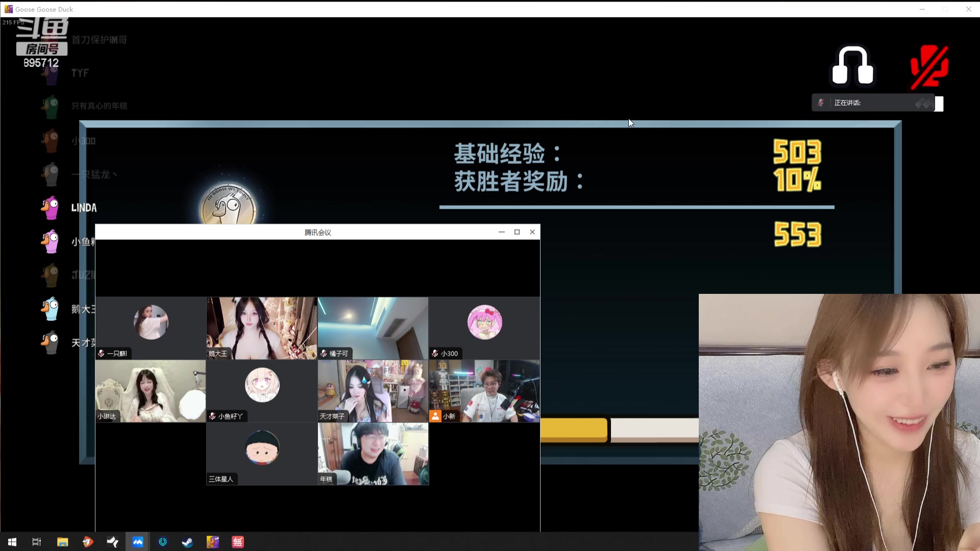Restore the 正在讲话 speaker panel
This screenshot has width=980, height=551.
(x=939, y=104)
